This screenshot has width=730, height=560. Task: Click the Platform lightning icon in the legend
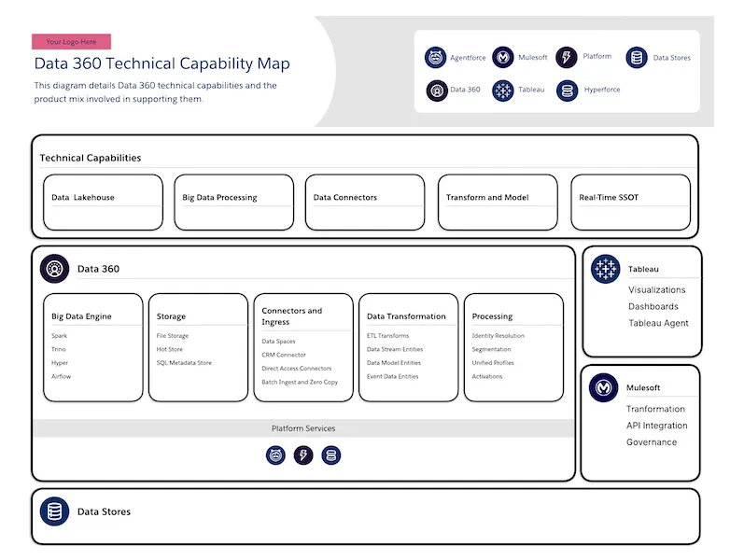coord(567,57)
